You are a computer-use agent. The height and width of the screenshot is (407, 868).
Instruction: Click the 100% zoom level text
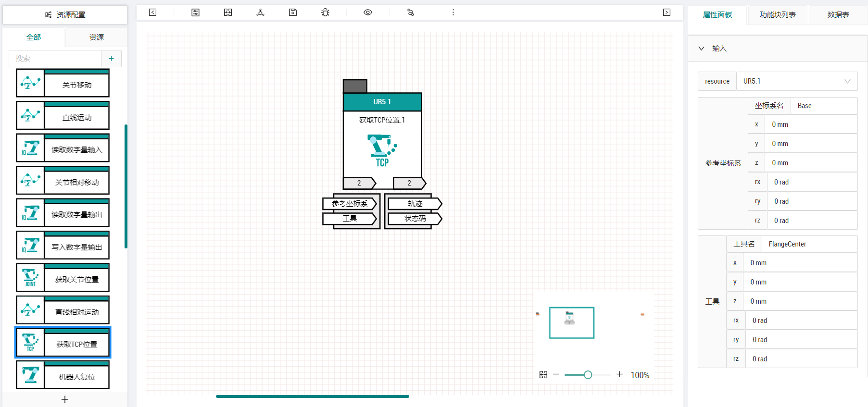tap(640, 375)
